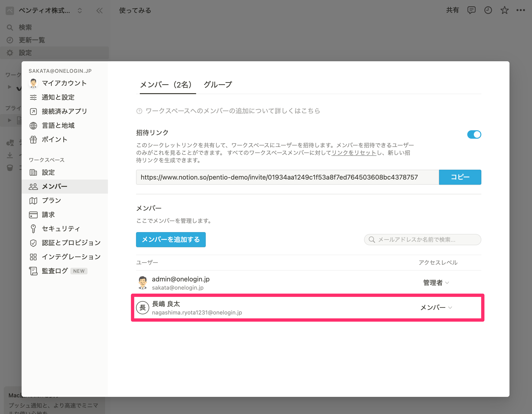Open メンバー access level dropdown for 長嶋 良太
This screenshot has height=414, width=532.
(x=436, y=307)
